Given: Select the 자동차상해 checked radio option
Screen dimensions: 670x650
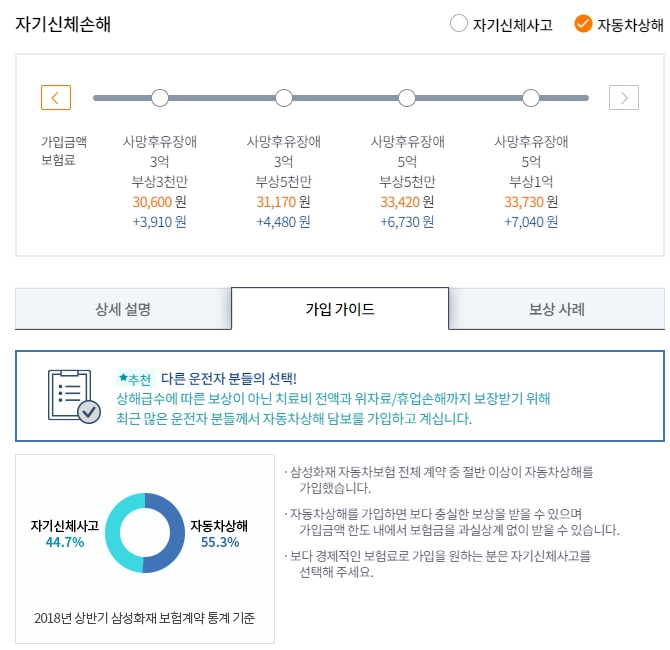Looking at the screenshot, I should tap(583, 24).
